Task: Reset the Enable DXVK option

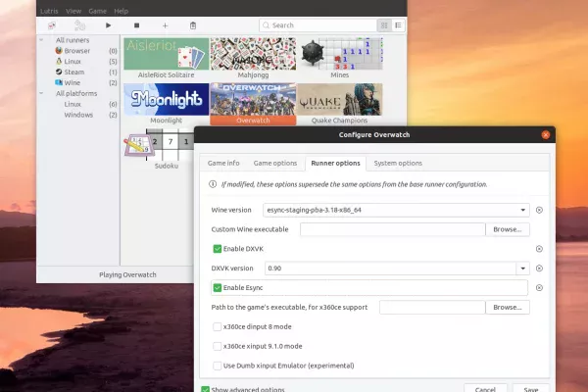Action: [x=539, y=249]
